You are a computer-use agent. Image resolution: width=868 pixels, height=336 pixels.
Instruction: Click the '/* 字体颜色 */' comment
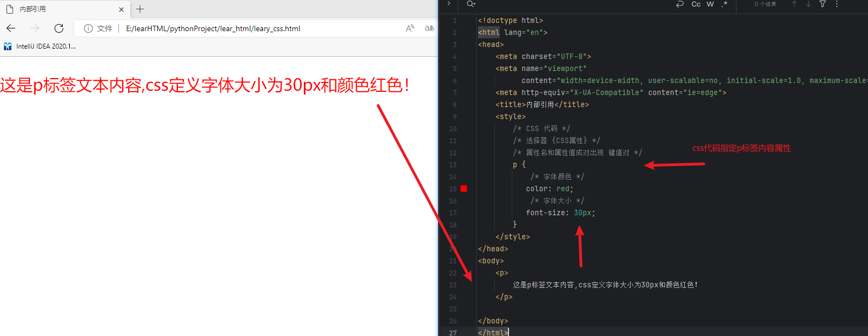point(558,176)
